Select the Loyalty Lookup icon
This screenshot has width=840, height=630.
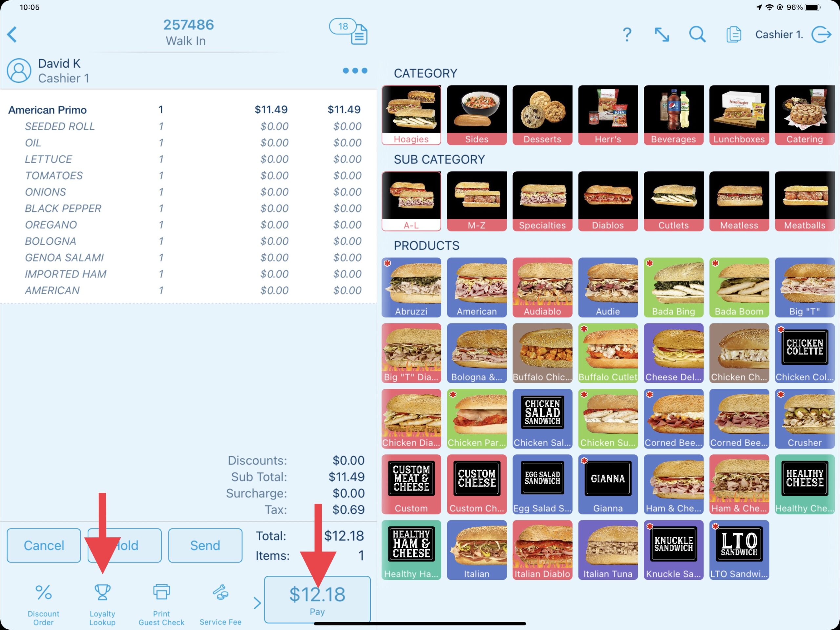(102, 594)
